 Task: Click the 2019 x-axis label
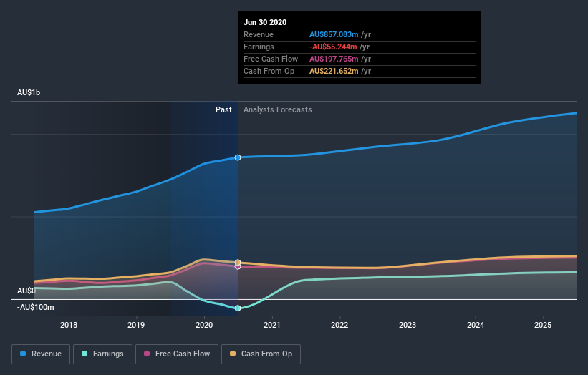tap(136, 325)
